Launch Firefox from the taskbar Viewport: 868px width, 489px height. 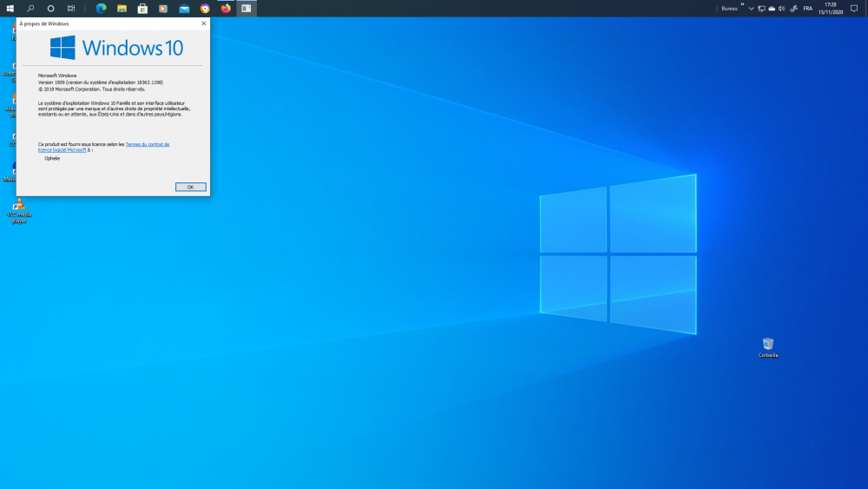[226, 9]
